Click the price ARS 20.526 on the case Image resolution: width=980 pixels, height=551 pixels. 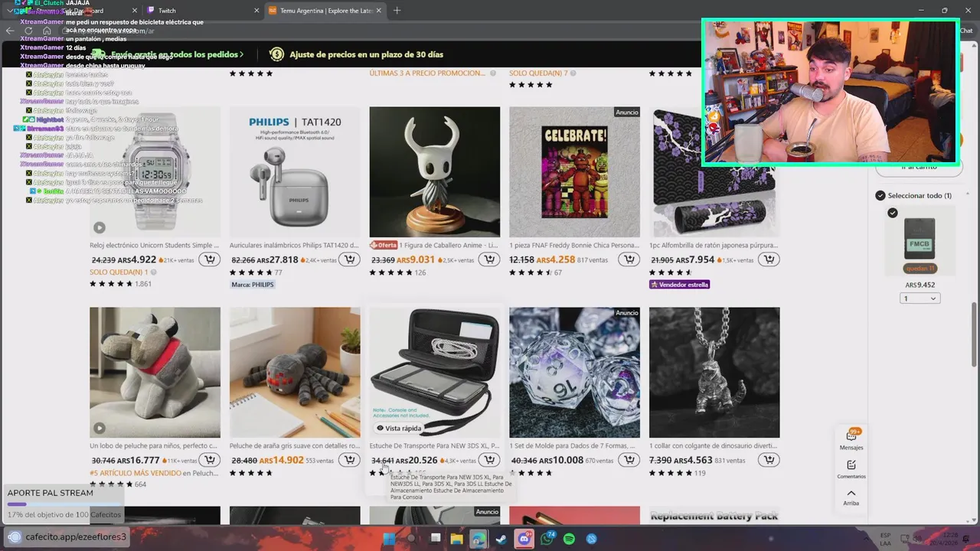click(x=416, y=460)
